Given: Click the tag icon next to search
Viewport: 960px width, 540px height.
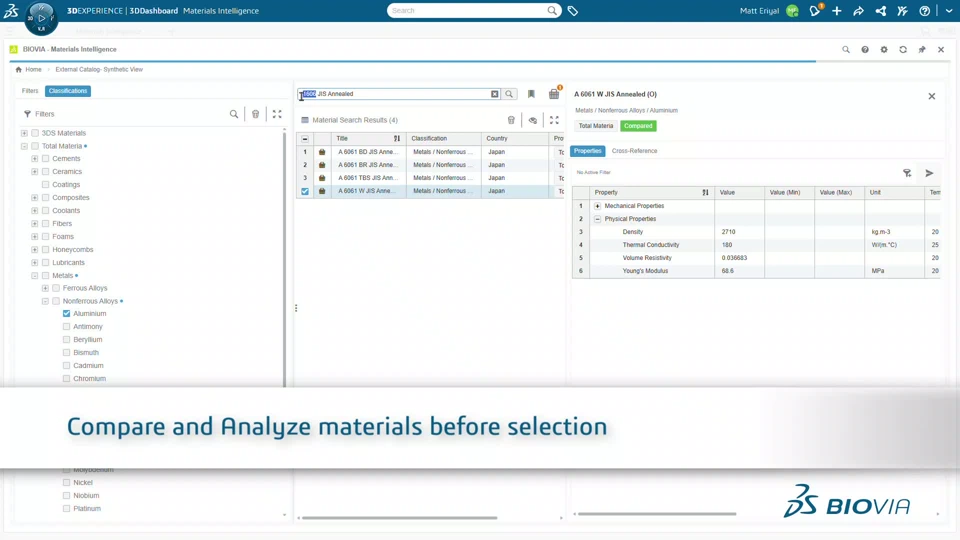Looking at the screenshot, I should coord(572,10).
